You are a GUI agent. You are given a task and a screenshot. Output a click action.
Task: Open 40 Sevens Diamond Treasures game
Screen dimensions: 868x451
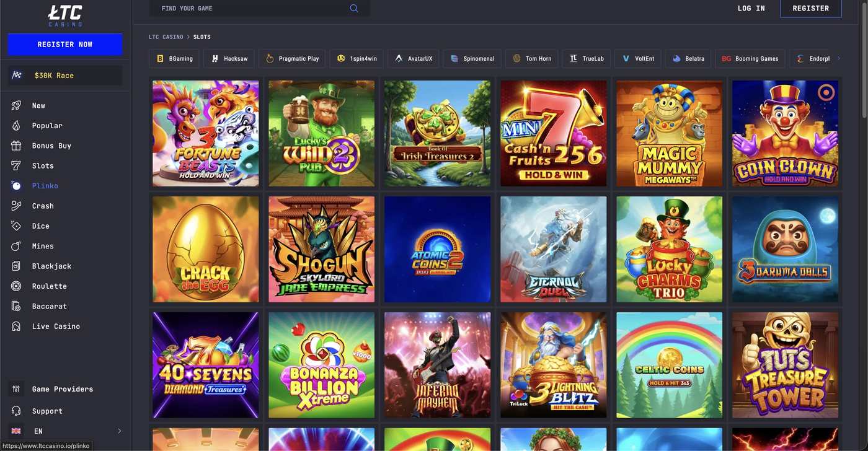206,365
